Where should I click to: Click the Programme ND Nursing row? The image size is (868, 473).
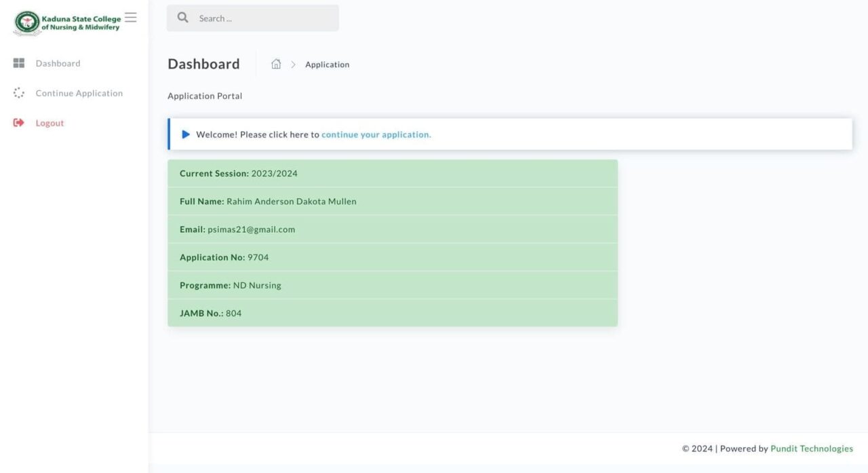coord(392,285)
